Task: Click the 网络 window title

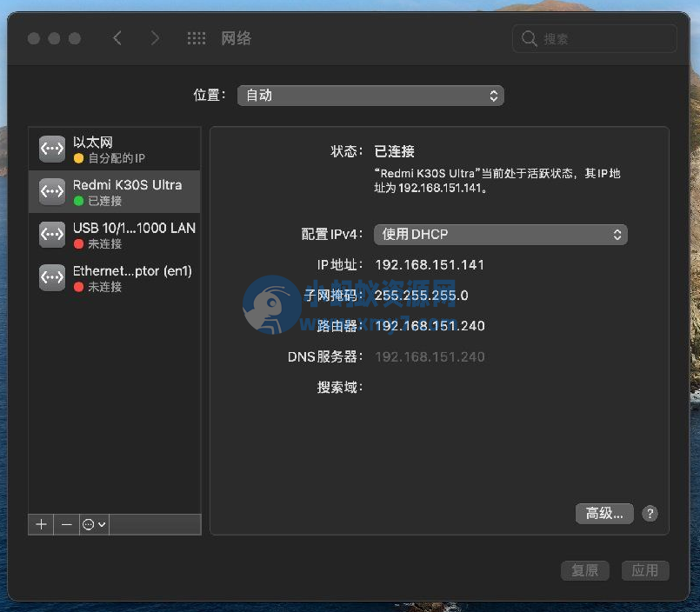Action: click(237, 38)
